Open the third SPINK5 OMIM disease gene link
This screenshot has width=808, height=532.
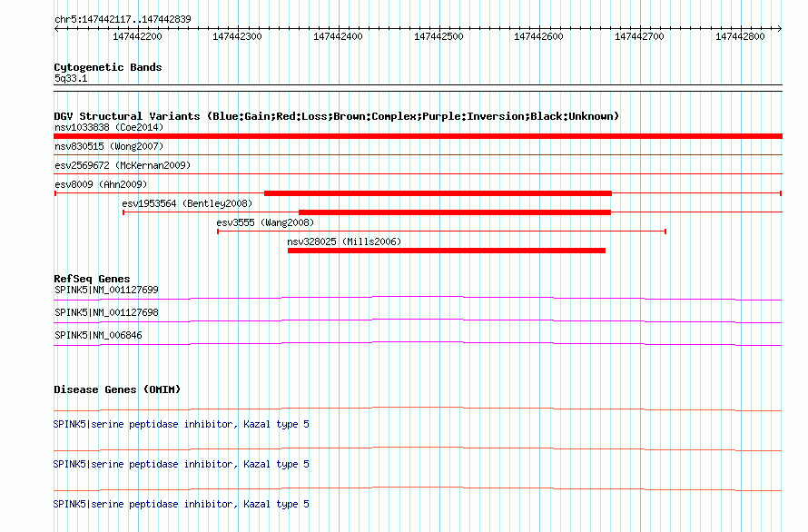[x=182, y=504]
